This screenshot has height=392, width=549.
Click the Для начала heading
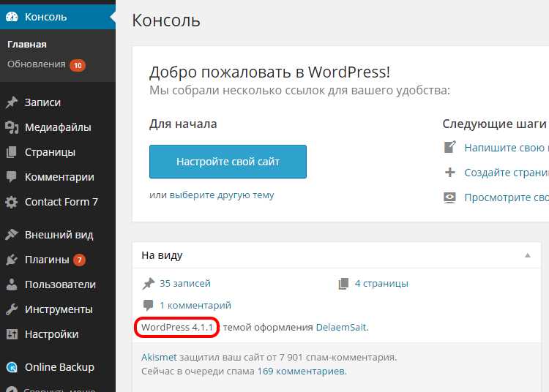[x=183, y=124]
